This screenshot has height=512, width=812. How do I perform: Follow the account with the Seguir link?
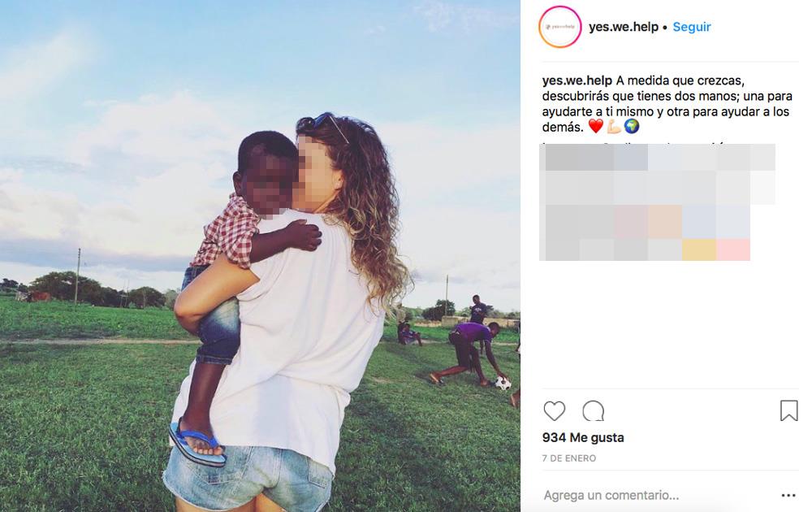tap(691, 27)
